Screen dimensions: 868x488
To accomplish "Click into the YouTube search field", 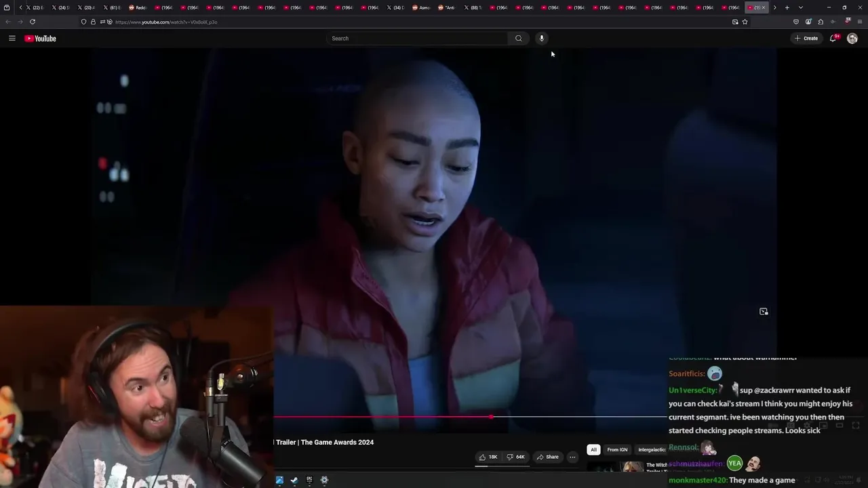I will (417, 39).
